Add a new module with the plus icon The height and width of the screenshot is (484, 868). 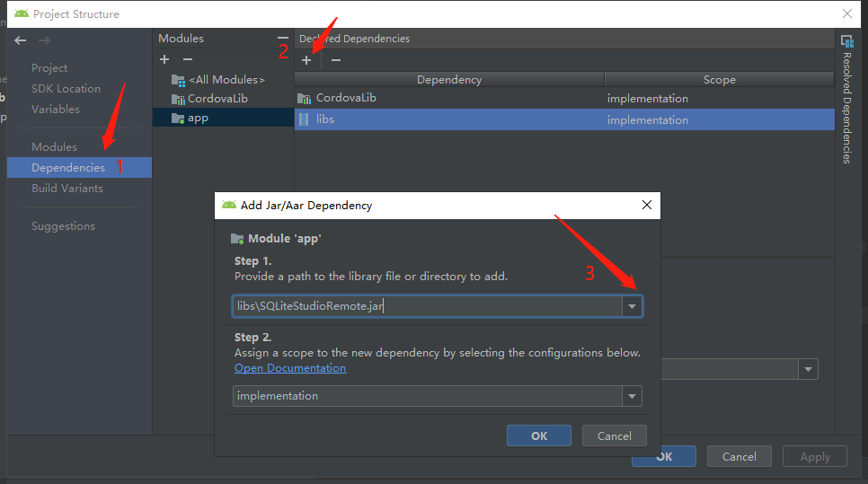click(x=164, y=59)
